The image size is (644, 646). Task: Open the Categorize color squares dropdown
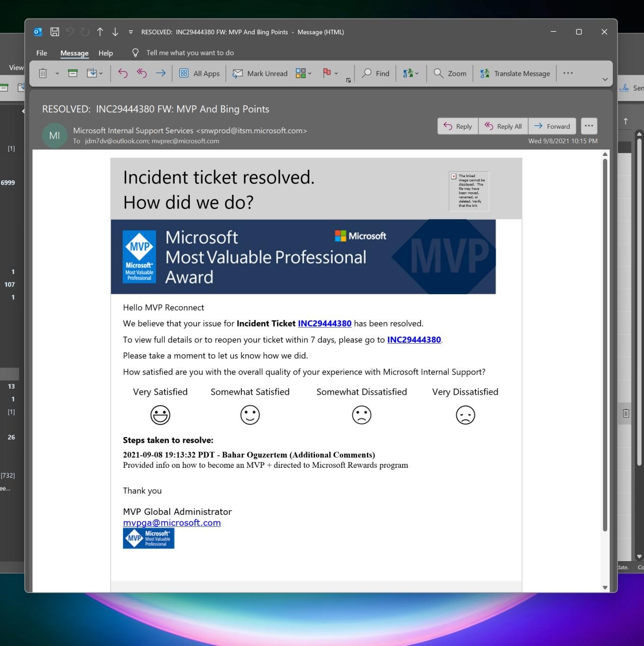coord(304,73)
